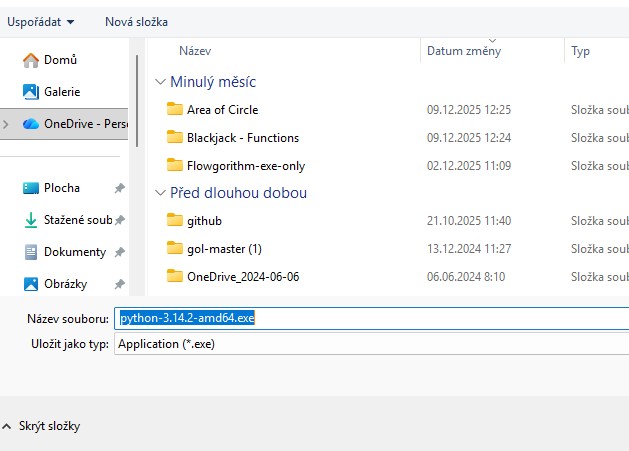This screenshot has height=451, width=629.
Task: Select the github folder icon
Action: point(174,220)
